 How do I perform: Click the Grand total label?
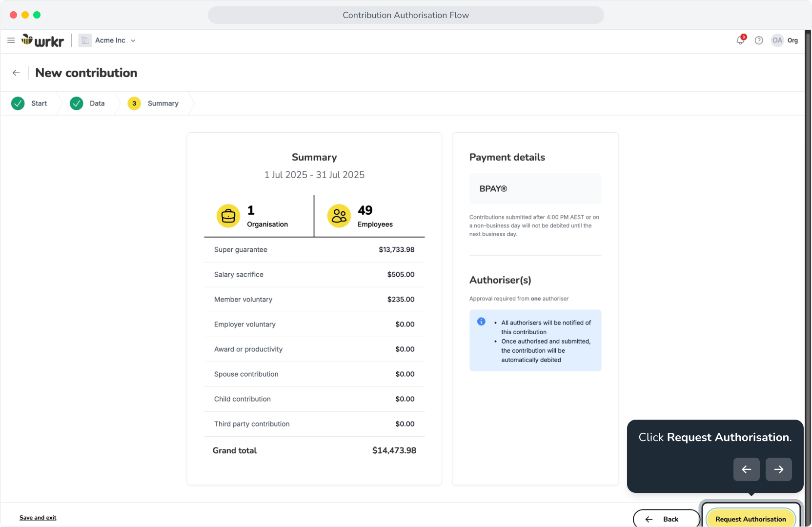(x=235, y=450)
